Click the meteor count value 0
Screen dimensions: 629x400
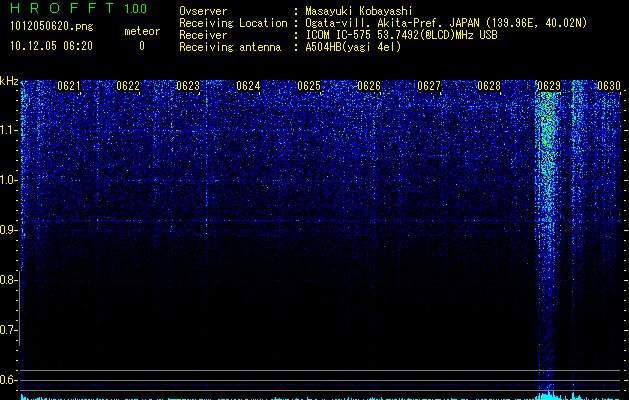click(142, 46)
